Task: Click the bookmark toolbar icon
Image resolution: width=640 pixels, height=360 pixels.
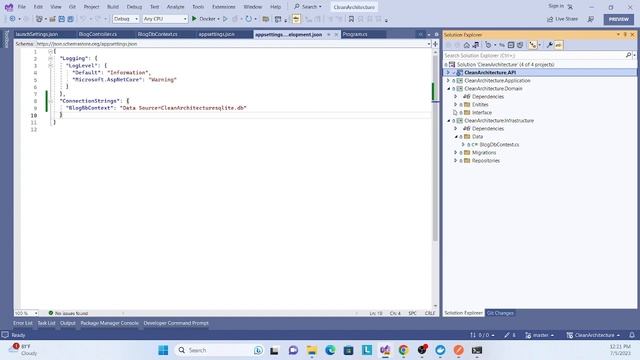Action: 351,19
